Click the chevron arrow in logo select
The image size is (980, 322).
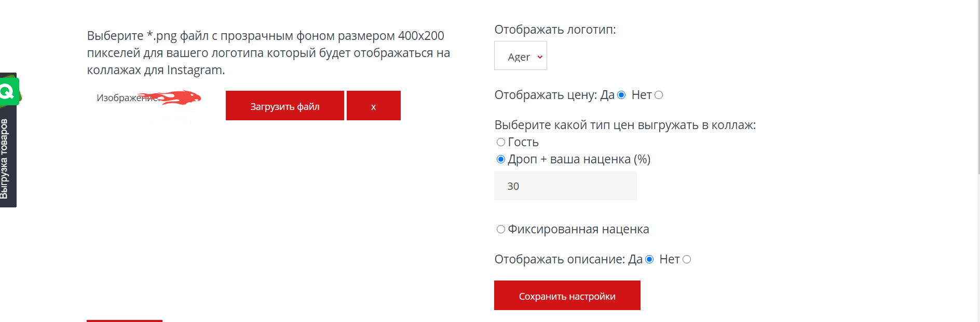click(x=540, y=57)
